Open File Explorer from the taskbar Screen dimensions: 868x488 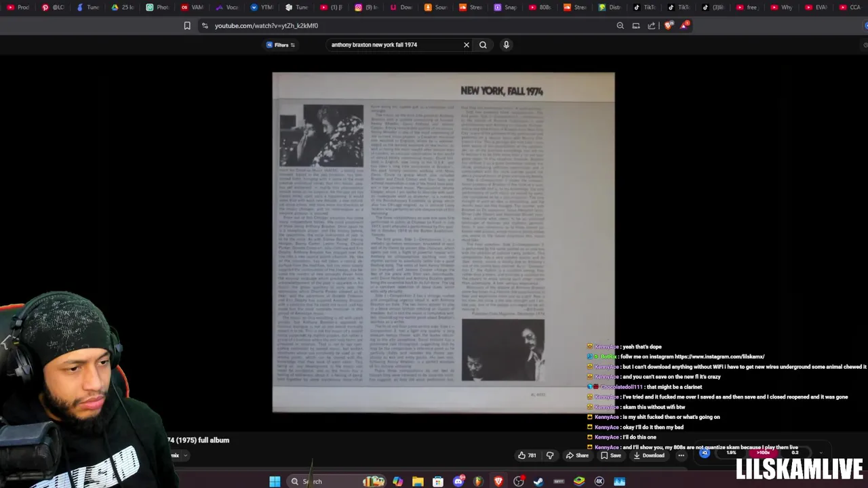(418, 481)
